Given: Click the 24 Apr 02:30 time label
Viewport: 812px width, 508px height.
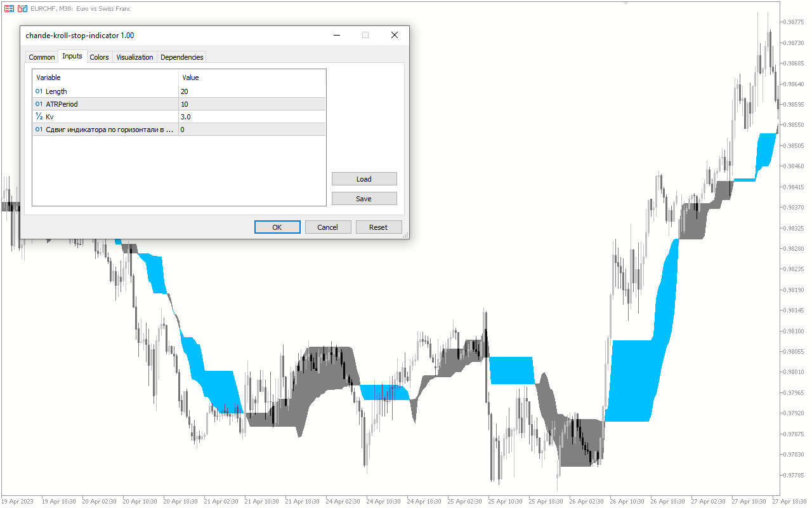Looking at the screenshot, I should point(343,502).
